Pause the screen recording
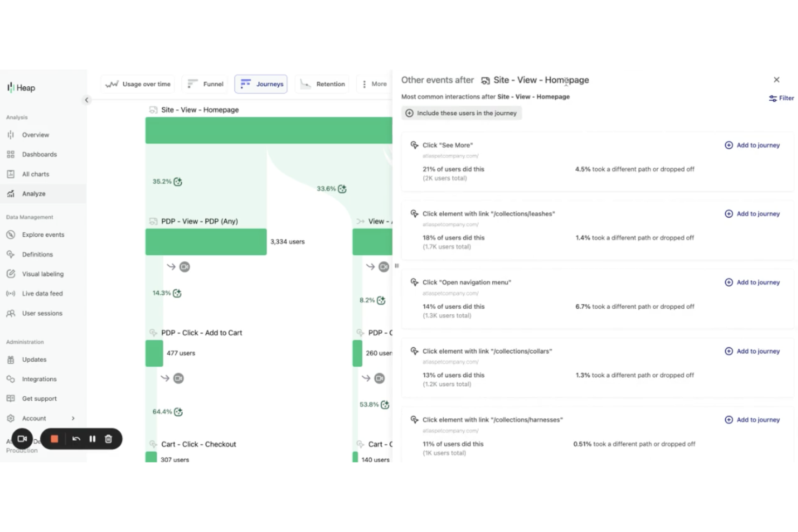This screenshot has width=798, height=532. click(x=92, y=439)
